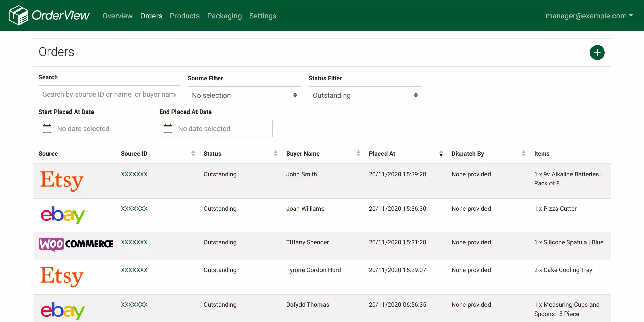The image size is (644, 322).
Task: Sort by Buyer Name column arrows
Action: pyautogui.click(x=358, y=154)
